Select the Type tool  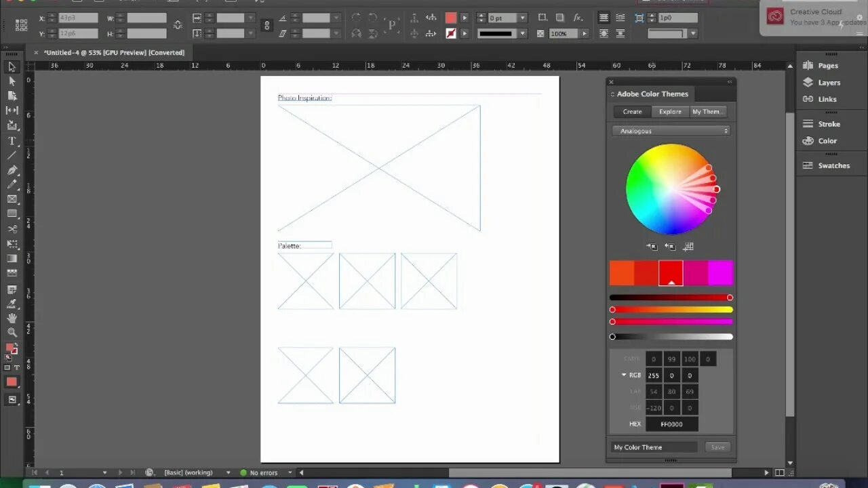tap(12, 140)
